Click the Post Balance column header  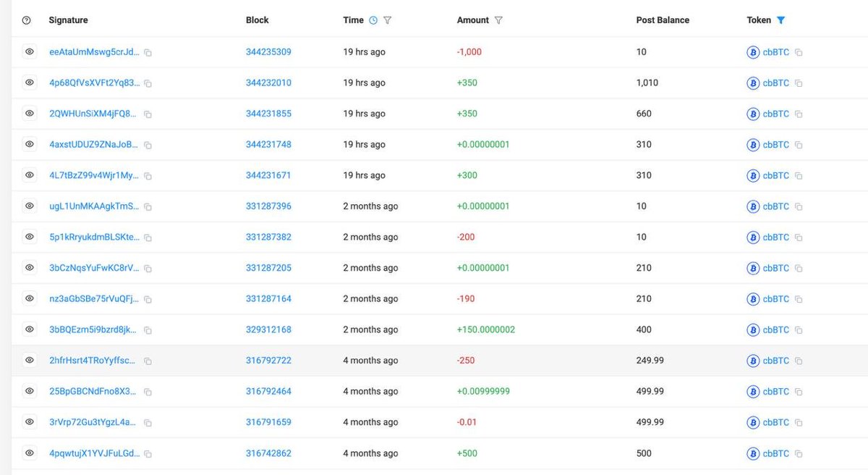point(663,20)
